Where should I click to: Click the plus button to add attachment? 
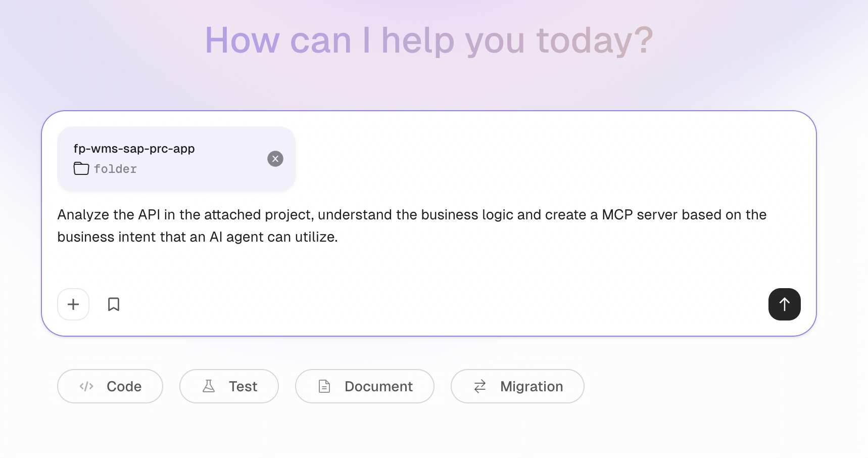click(73, 304)
